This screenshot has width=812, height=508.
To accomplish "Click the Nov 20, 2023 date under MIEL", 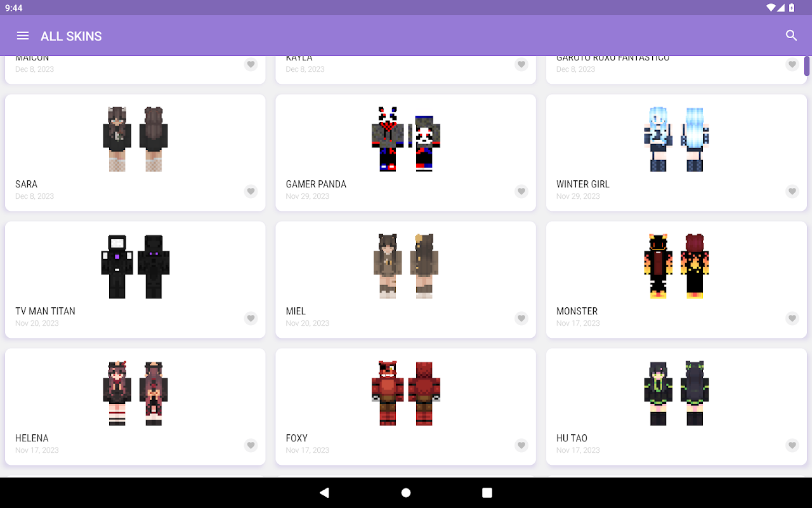I will click(308, 323).
